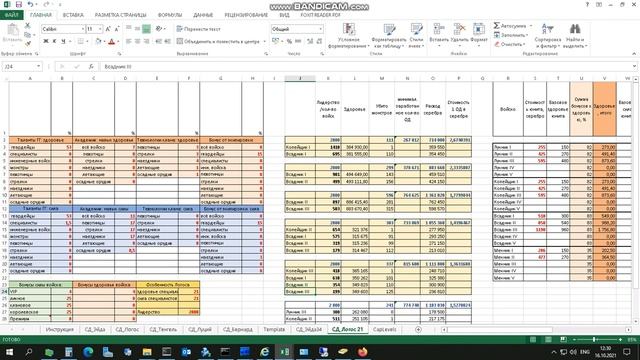
Task: Open the Очистить clear dropdown
Action: click(x=510, y=44)
